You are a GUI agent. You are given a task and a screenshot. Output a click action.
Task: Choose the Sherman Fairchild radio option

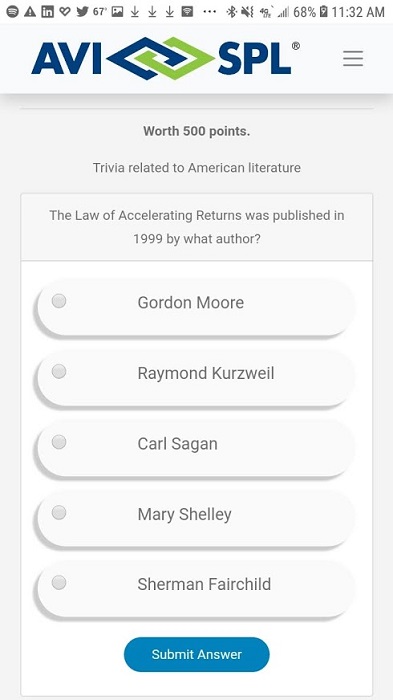(x=59, y=583)
